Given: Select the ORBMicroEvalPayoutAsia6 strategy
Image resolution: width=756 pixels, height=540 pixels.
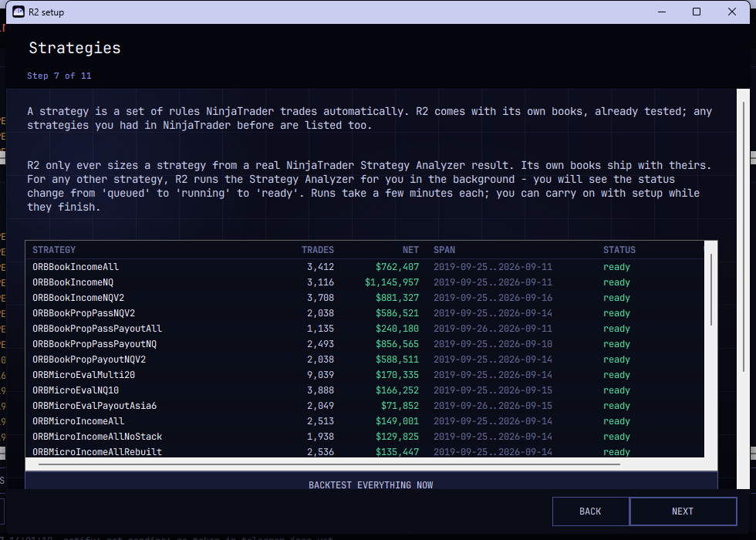Looking at the screenshot, I should click(94, 406).
